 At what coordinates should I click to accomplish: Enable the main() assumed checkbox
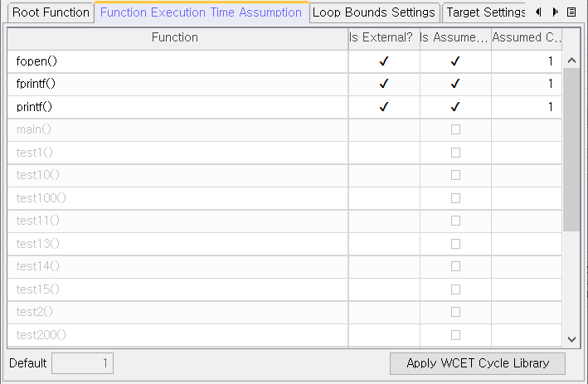point(455,129)
